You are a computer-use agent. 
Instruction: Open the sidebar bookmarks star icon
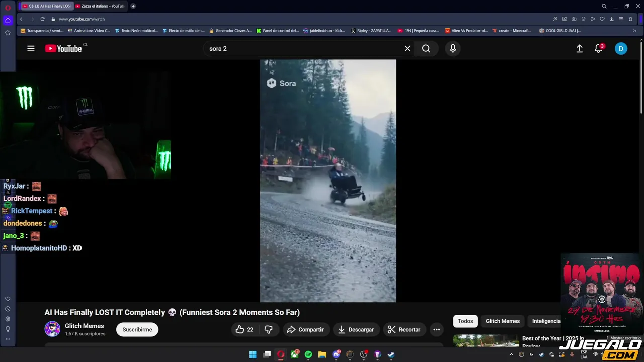click(8, 33)
